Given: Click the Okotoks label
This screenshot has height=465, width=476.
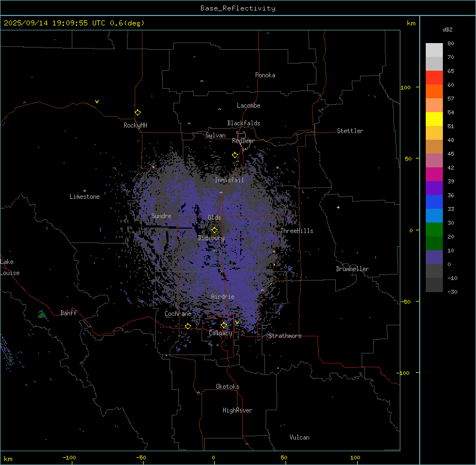Looking at the screenshot, I should click(x=228, y=387).
